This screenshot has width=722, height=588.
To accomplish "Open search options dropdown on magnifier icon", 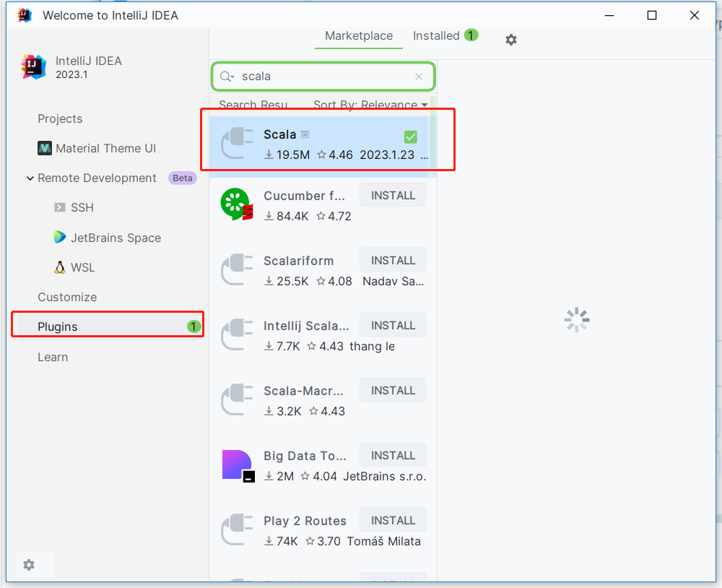I will coord(227,77).
